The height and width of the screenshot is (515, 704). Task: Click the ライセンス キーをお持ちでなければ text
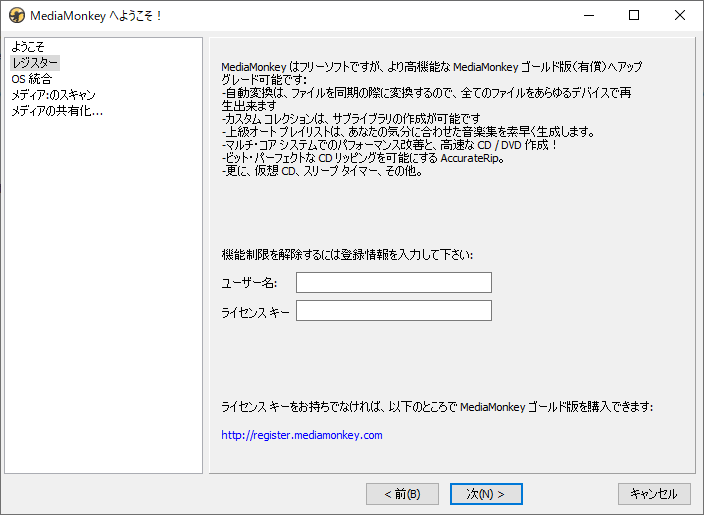(x=437, y=407)
